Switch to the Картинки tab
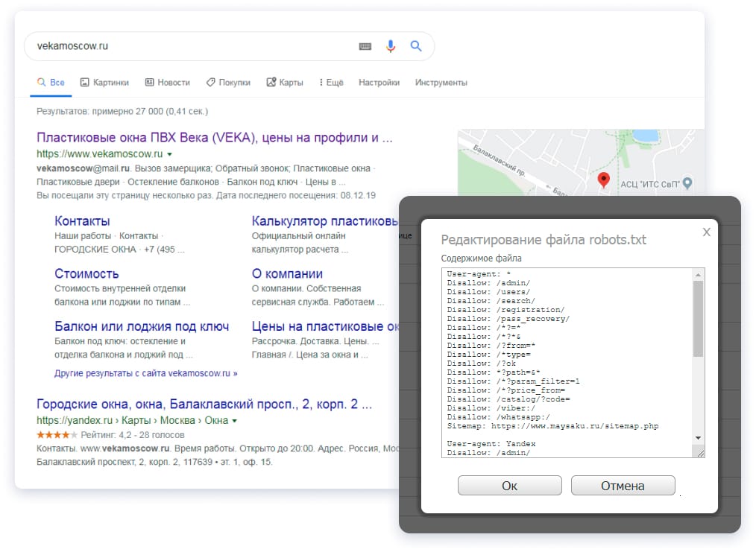 coord(104,83)
